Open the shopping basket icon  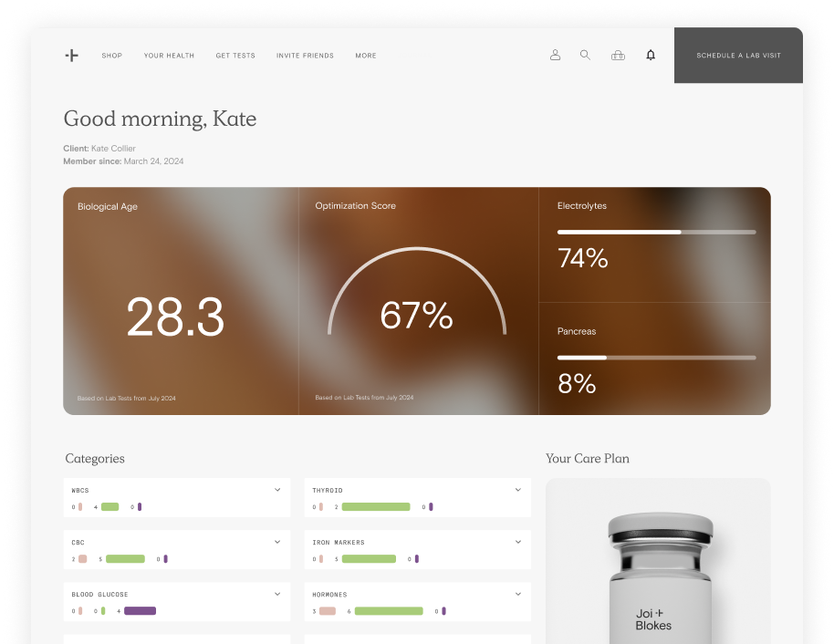(x=618, y=56)
